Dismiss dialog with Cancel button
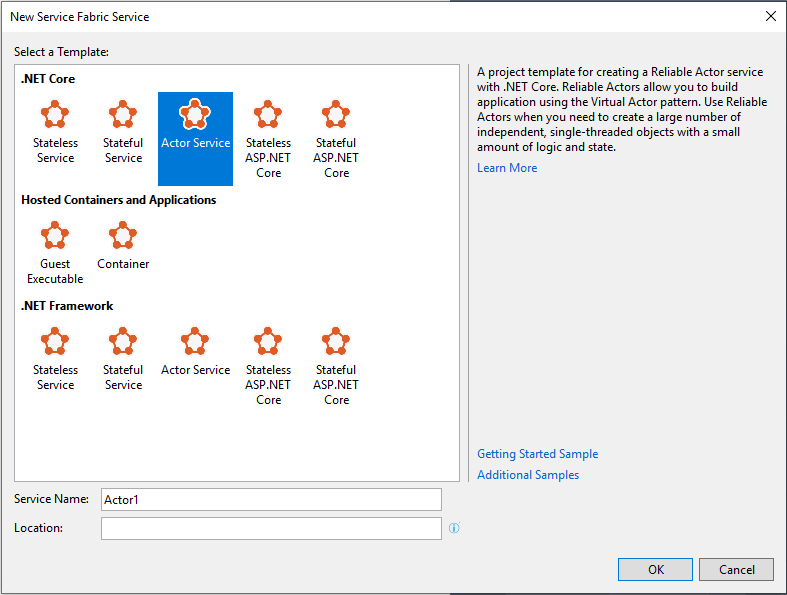The height and width of the screenshot is (595, 787). click(x=736, y=569)
